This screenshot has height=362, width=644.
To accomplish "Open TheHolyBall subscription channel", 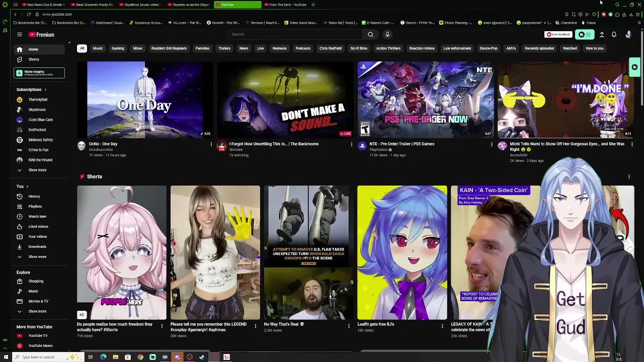I will pyautogui.click(x=39, y=100).
